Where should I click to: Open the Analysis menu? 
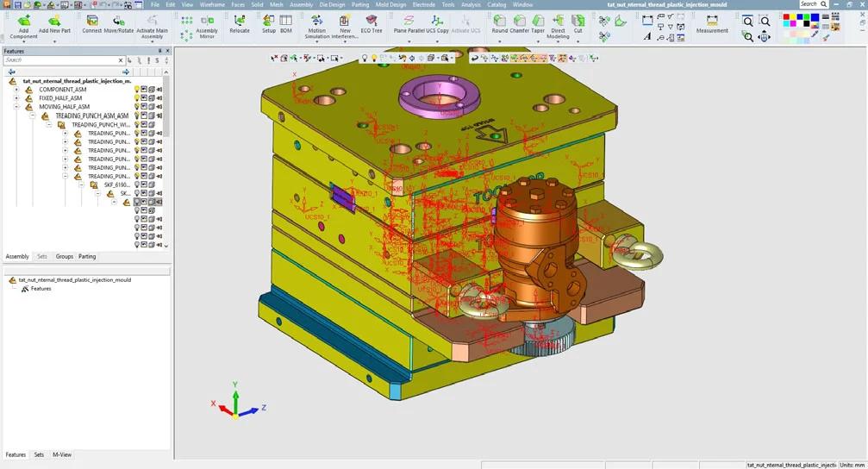point(471,4)
